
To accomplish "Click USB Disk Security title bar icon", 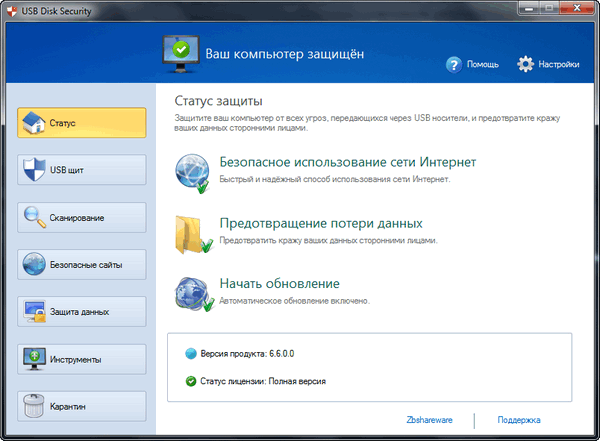I will tap(12, 11).
